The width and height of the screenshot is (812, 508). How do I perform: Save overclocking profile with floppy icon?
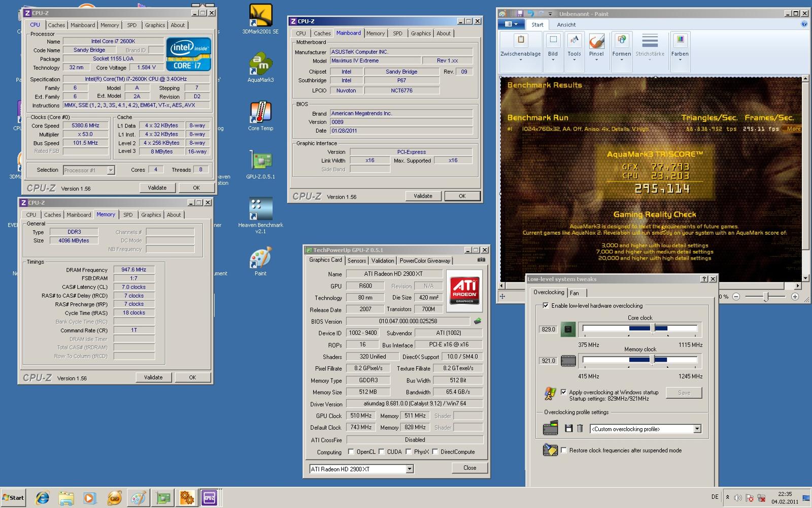[568, 429]
